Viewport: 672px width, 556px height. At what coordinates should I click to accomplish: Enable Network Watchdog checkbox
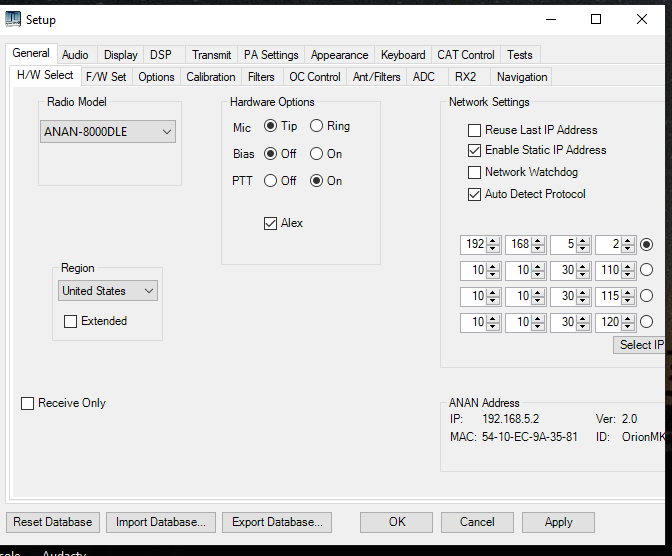coord(474,172)
